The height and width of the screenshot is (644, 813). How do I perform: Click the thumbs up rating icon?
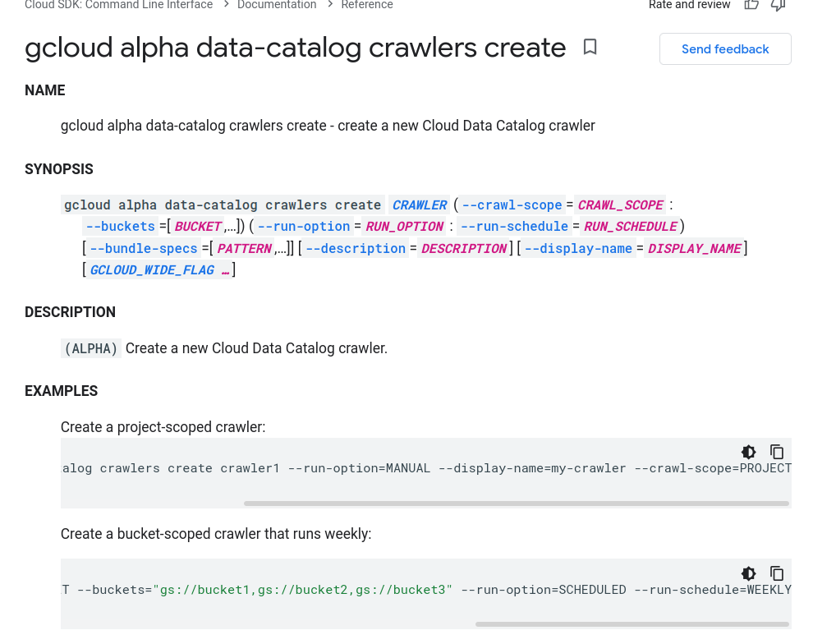coord(751,5)
